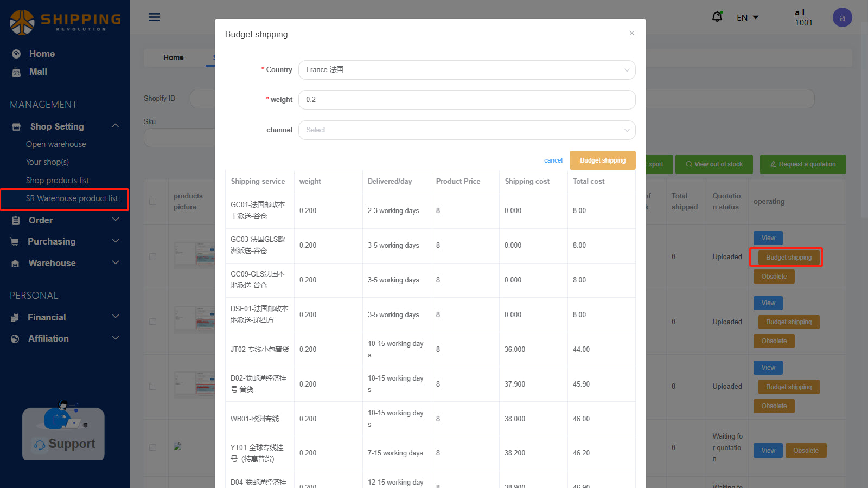The image size is (868, 488).
Task: Click the cancel link in the modal
Action: 553,160
